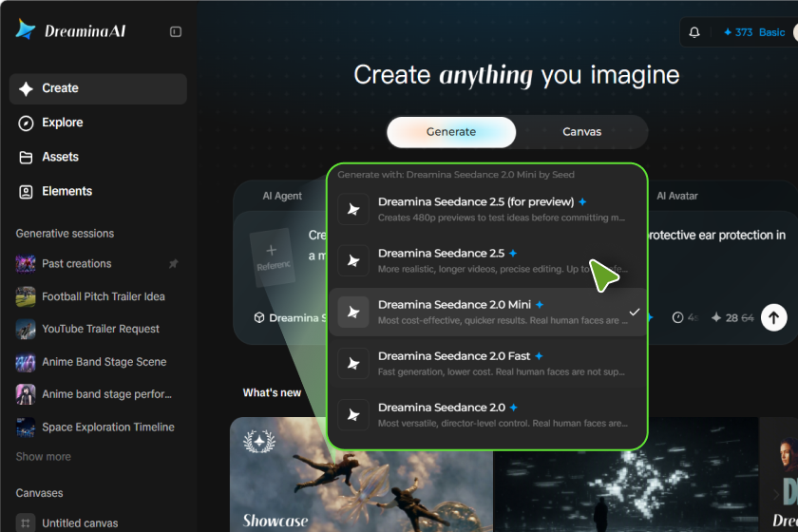
Task: Switch to the Canvas tab
Action: (x=581, y=132)
